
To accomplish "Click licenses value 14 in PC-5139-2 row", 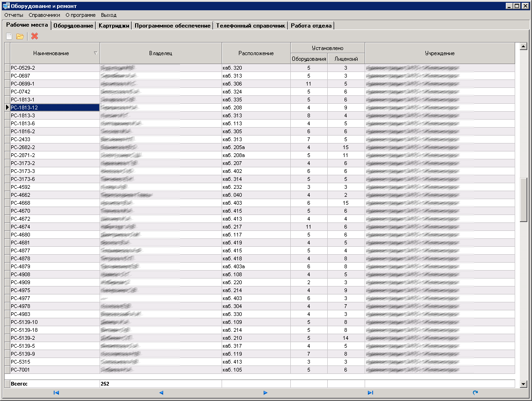I will (x=345, y=338).
